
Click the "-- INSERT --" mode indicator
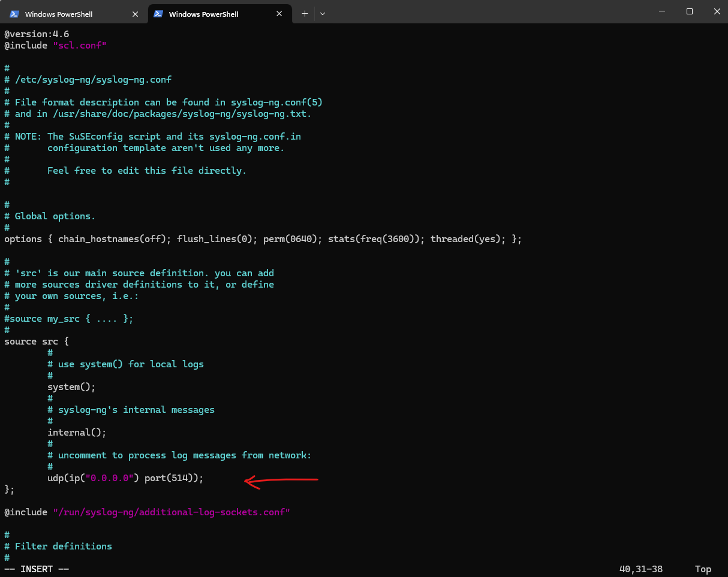(37, 569)
